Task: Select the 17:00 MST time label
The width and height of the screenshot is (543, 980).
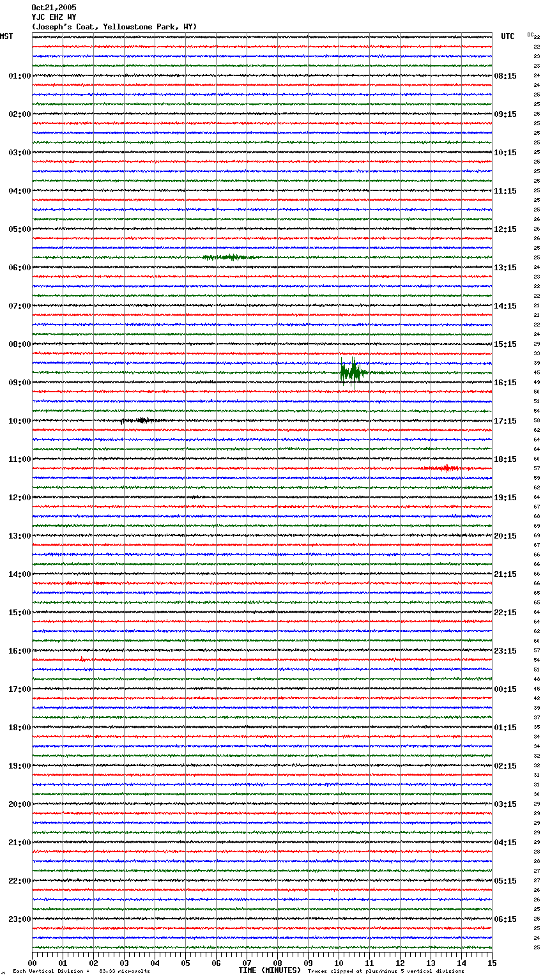Action: 19,689
